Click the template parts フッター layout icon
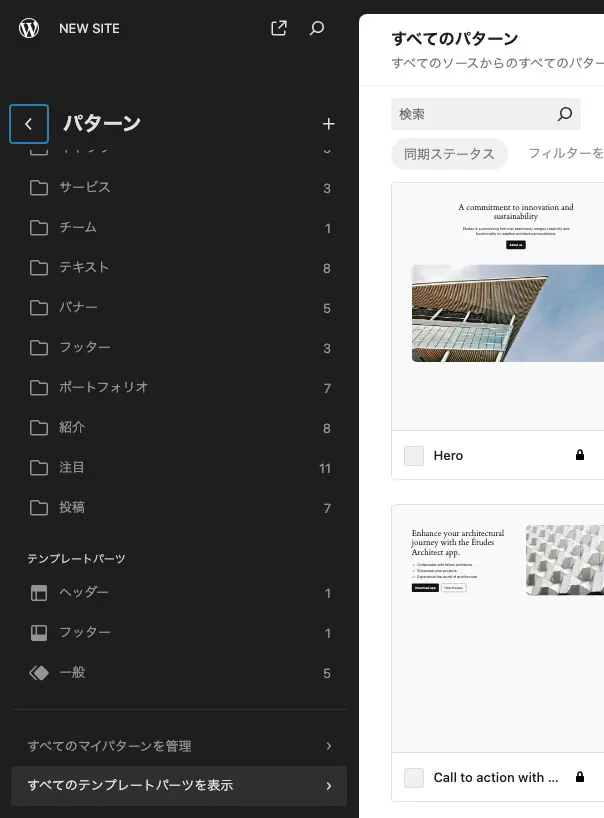The image size is (604, 818). click(39, 633)
